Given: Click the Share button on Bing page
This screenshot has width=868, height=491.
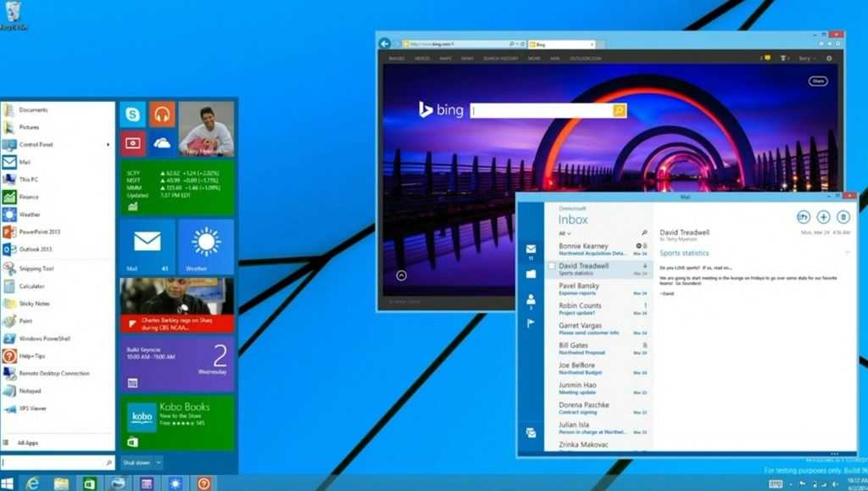Looking at the screenshot, I should [818, 81].
